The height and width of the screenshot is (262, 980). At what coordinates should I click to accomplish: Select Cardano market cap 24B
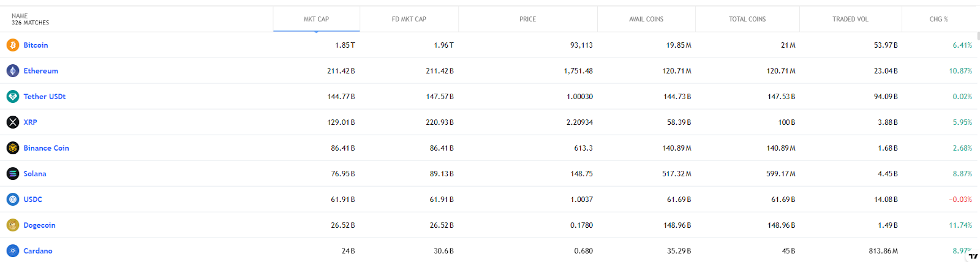point(348,251)
